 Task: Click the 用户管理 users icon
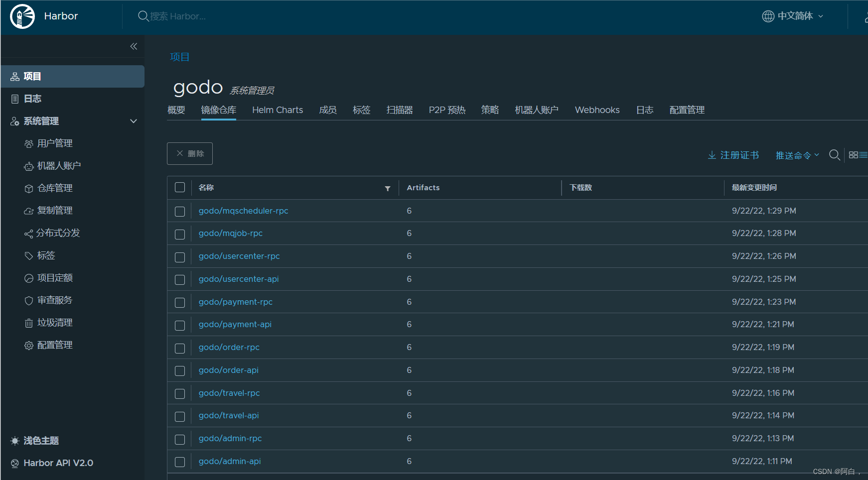29,144
